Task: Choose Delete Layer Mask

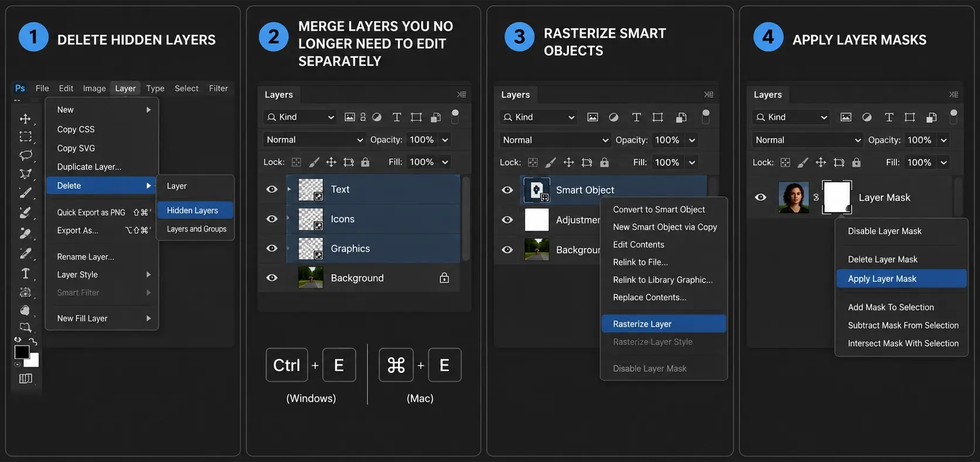Action: (x=883, y=259)
